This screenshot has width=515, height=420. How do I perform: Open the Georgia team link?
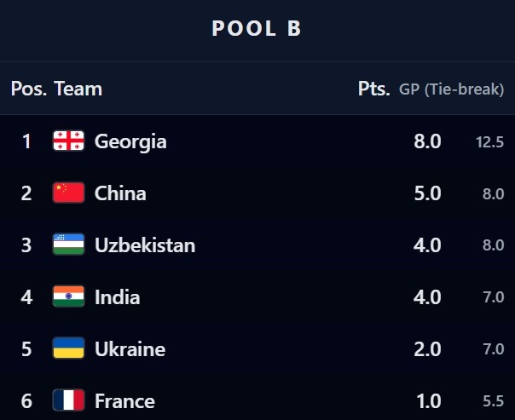(130, 141)
